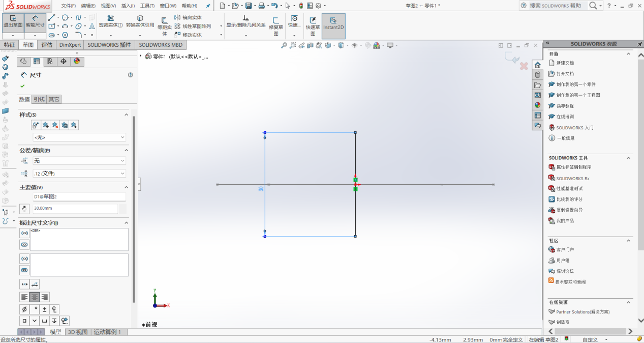The height and width of the screenshot is (343, 644).
Task: Click 打开文档 link
Action: coord(565,74)
